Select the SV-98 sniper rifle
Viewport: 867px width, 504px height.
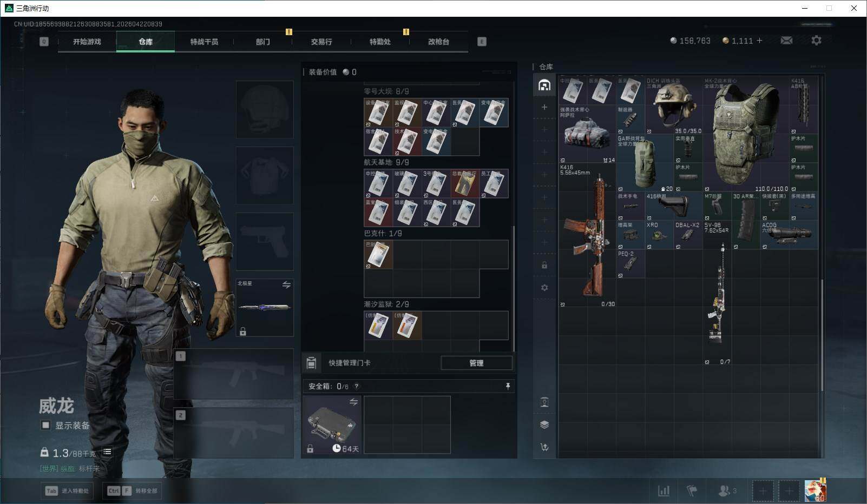(717, 293)
